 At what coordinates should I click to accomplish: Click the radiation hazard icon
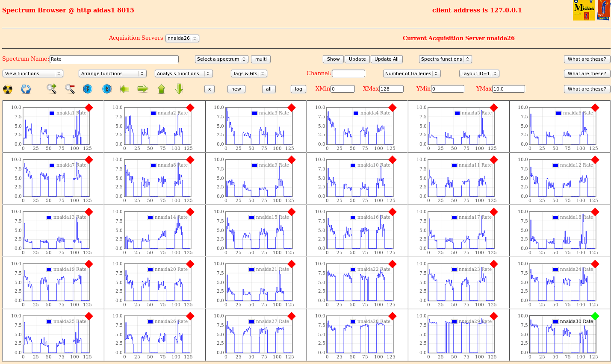(8, 89)
